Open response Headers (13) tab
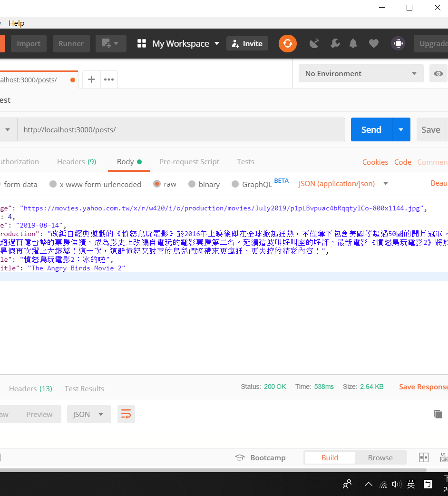Screen dimensions: 448x496 point(30,388)
